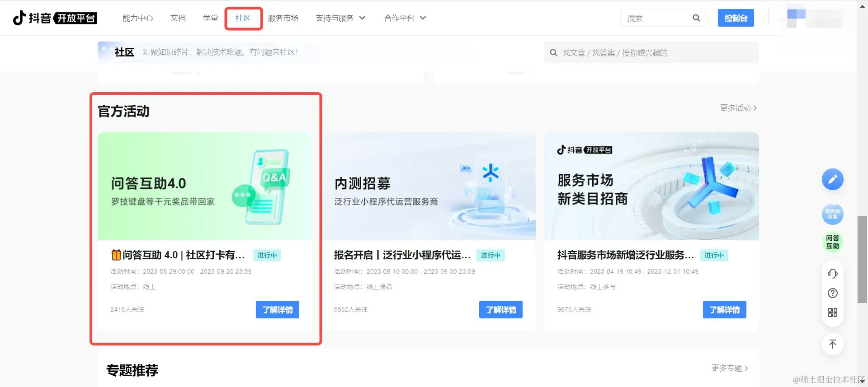Click the 2418人关注 text
The height and width of the screenshot is (387, 868).
point(127,309)
